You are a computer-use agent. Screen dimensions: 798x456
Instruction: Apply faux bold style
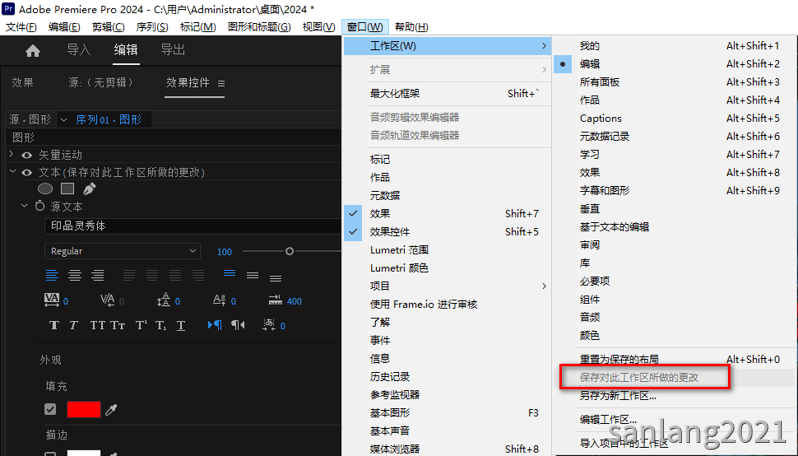click(54, 325)
